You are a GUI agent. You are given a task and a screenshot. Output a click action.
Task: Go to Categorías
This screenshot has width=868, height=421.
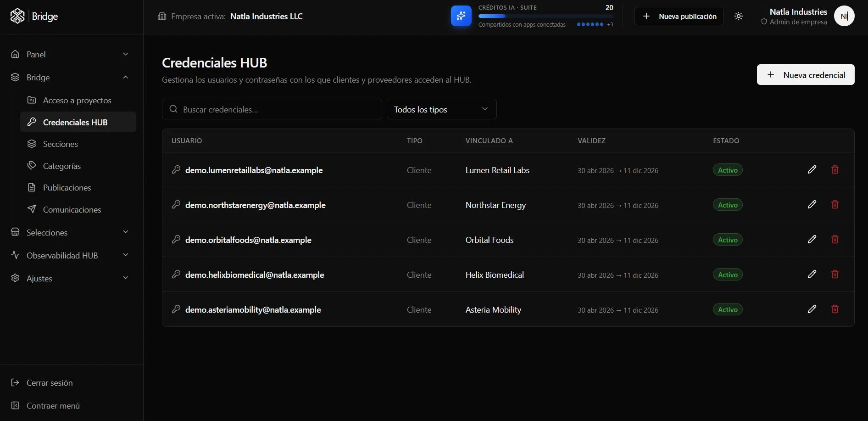pyautogui.click(x=78, y=166)
